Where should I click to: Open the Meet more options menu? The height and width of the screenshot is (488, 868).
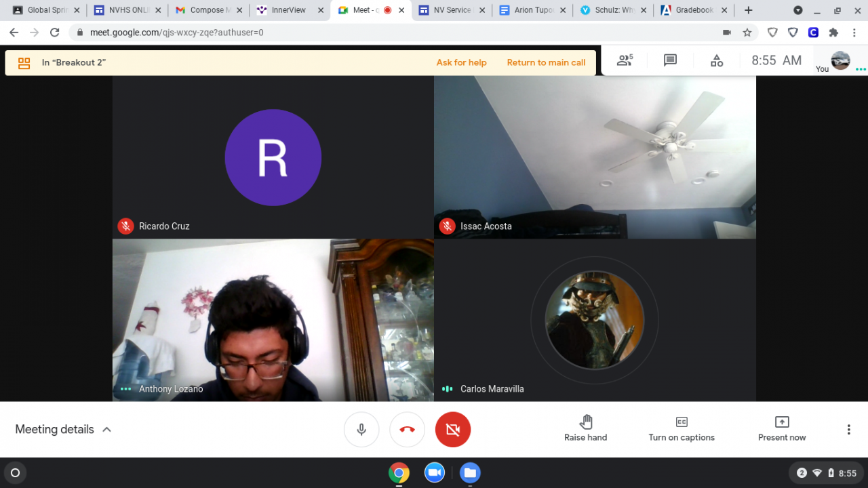(x=848, y=430)
